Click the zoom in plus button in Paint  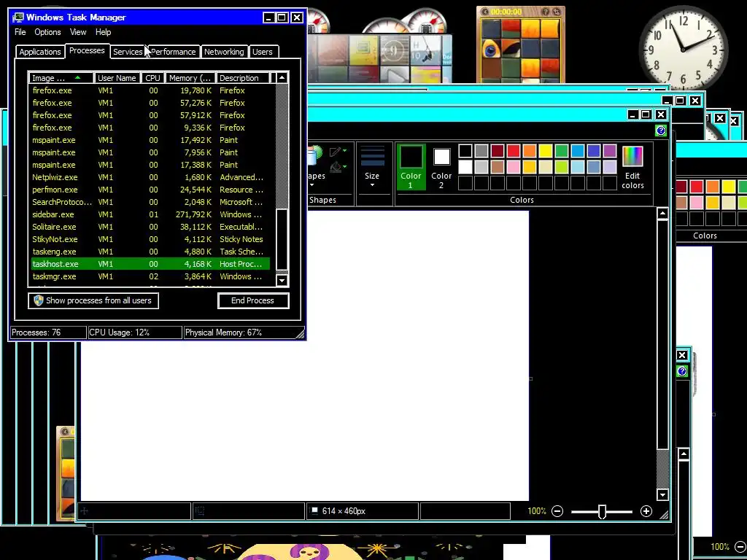pyautogui.click(x=646, y=511)
